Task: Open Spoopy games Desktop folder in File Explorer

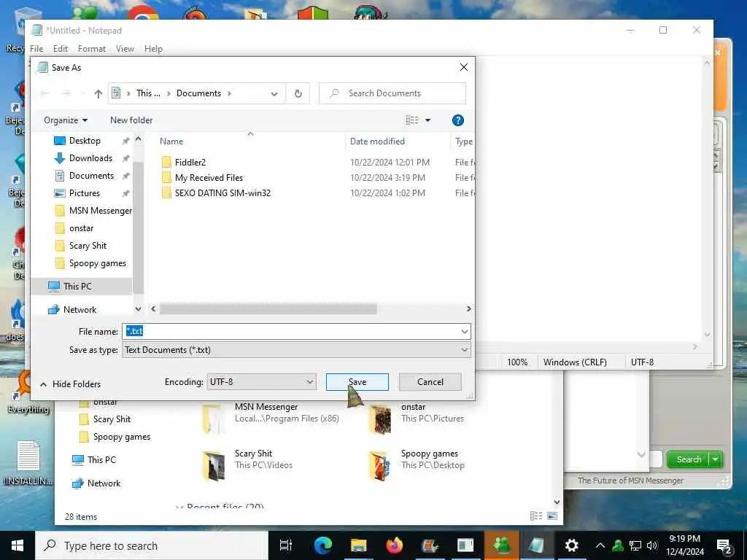Action: 417,466
